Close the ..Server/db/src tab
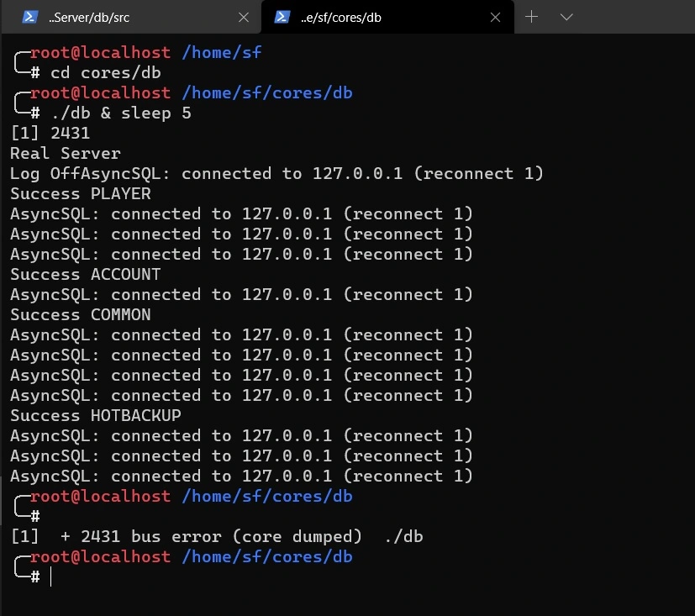Screen dimensions: 695x616 click(x=244, y=17)
